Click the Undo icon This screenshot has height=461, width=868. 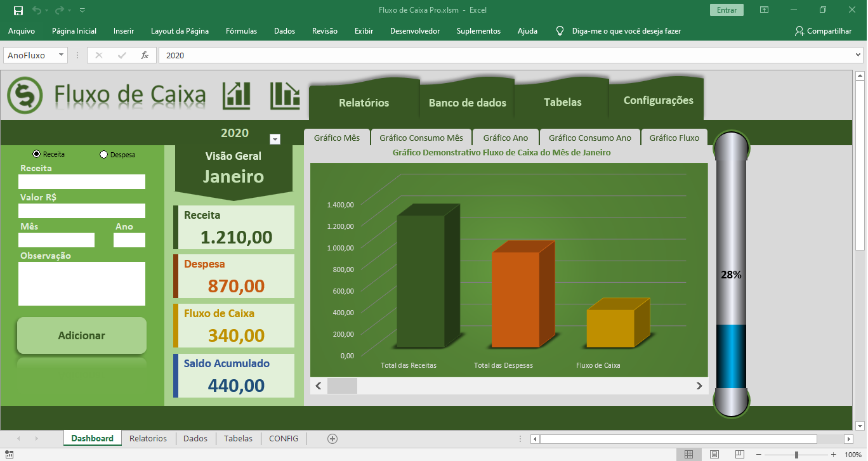(38, 10)
